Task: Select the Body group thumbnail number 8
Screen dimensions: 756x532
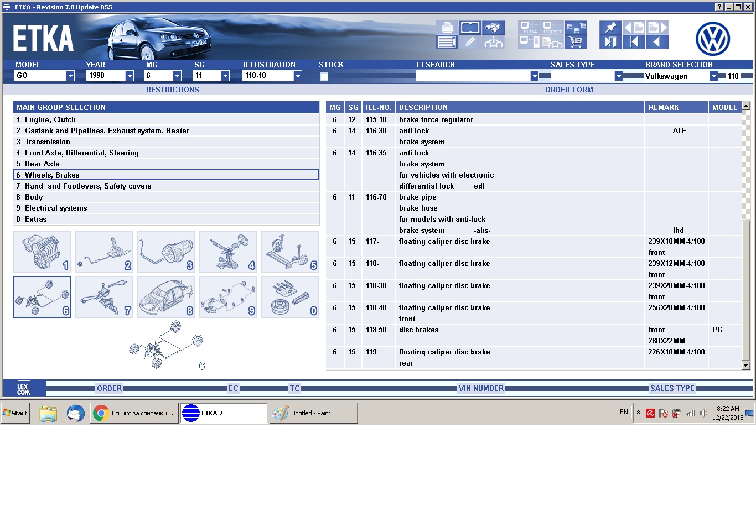Action: pos(166,298)
